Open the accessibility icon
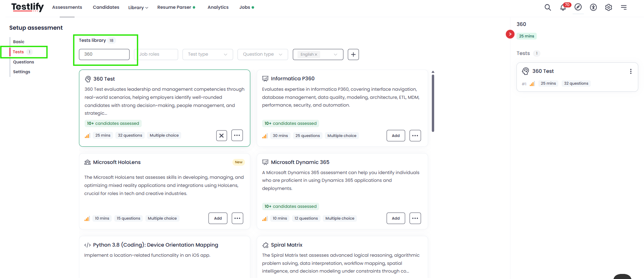 tap(593, 7)
